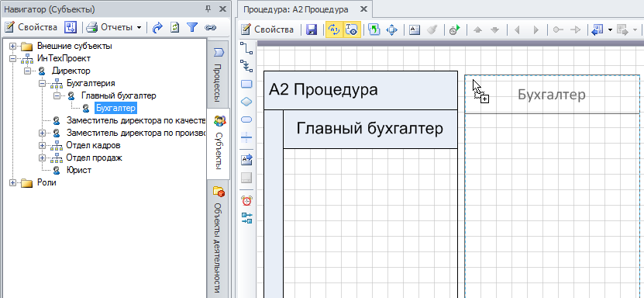This screenshot has height=298, width=644.
Task: Select the blue linked boxes tool
Action: coord(246,218)
